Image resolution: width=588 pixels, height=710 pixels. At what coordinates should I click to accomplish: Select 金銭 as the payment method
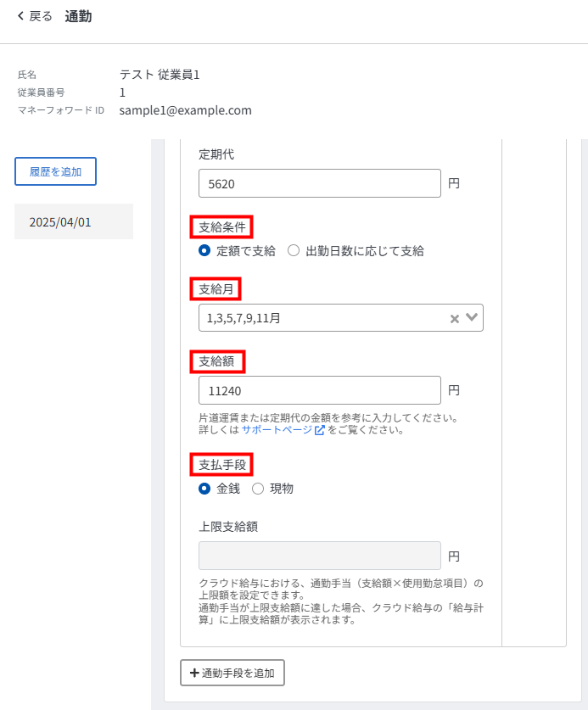204,489
